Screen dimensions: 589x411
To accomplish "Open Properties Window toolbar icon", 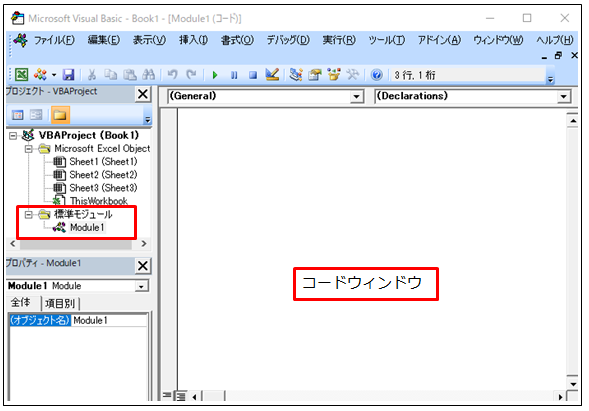I will 315,74.
